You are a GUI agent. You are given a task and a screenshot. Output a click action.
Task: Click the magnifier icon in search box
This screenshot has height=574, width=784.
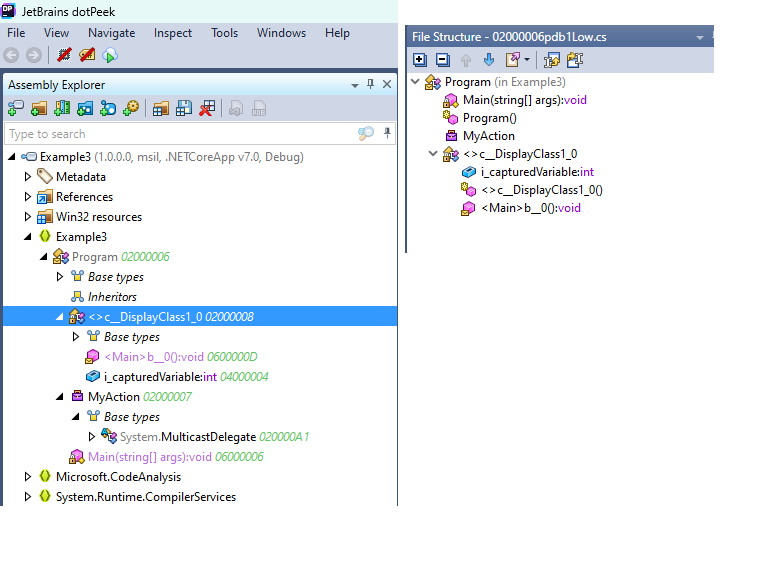[x=366, y=134]
